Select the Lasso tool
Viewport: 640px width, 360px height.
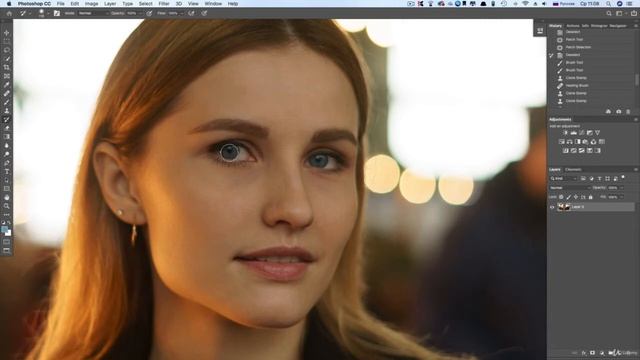click(7, 50)
